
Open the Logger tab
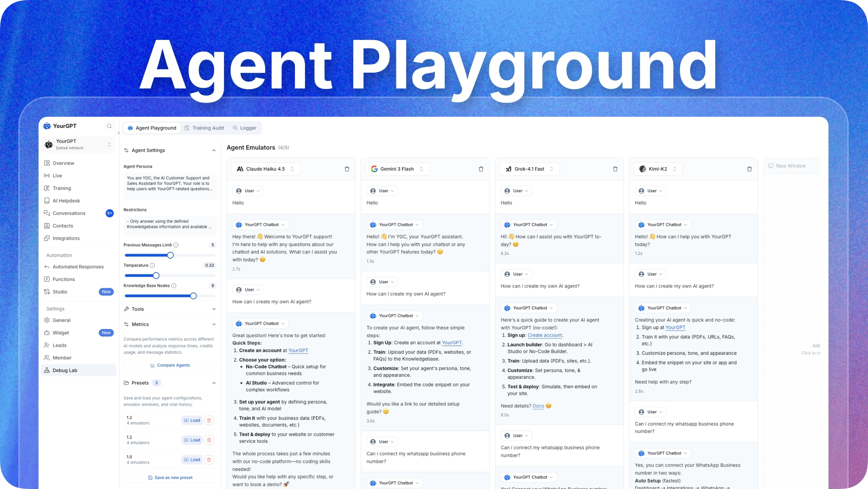tap(245, 128)
